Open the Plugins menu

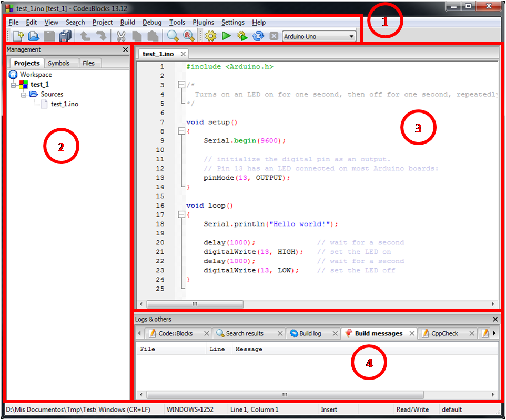tap(204, 22)
